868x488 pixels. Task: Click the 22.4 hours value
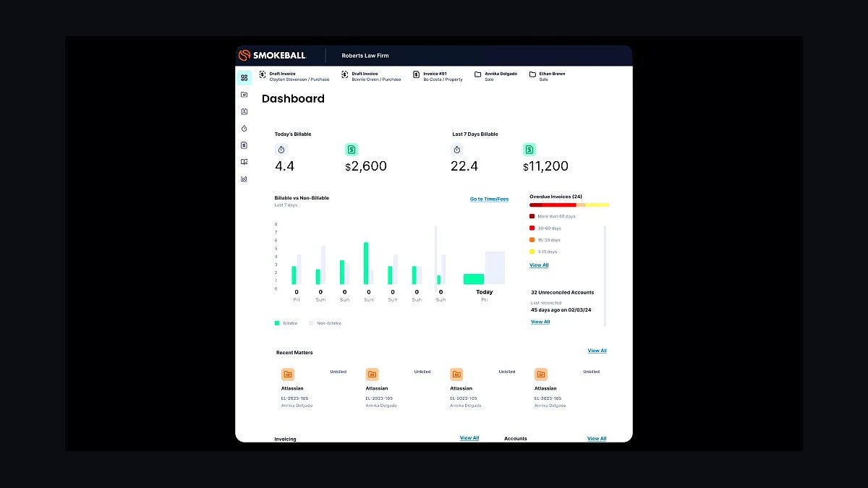[464, 166]
